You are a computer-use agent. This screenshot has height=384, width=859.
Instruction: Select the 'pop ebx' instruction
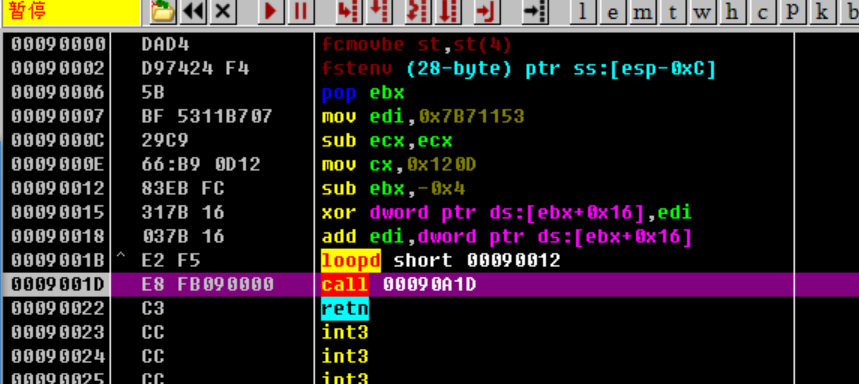pyautogui.click(x=363, y=93)
